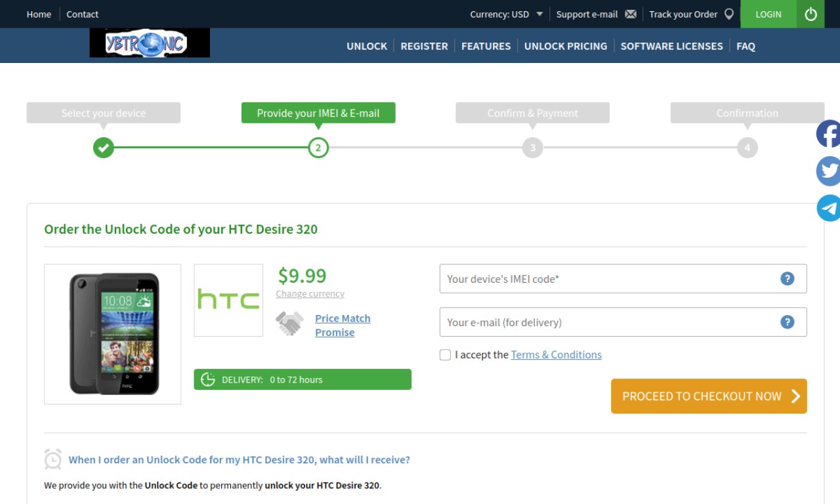Click the HTC brand logo
The width and height of the screenshot is (840, 504).
228,300
